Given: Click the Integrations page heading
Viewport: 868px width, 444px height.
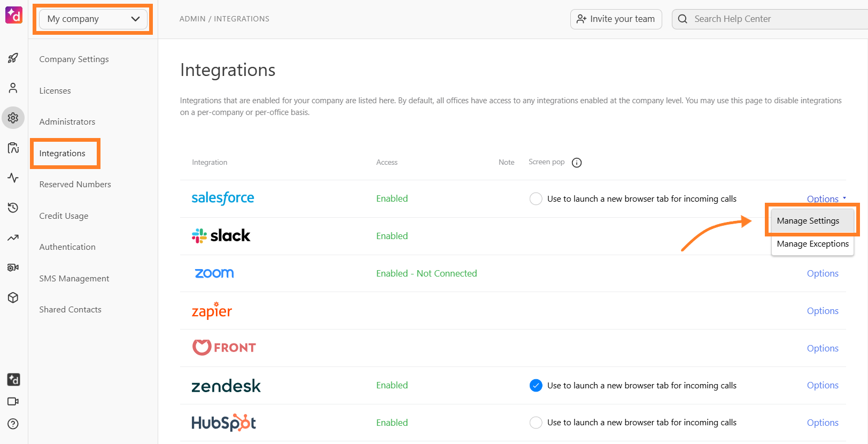Looking at the screenshot, I should 228,70.
